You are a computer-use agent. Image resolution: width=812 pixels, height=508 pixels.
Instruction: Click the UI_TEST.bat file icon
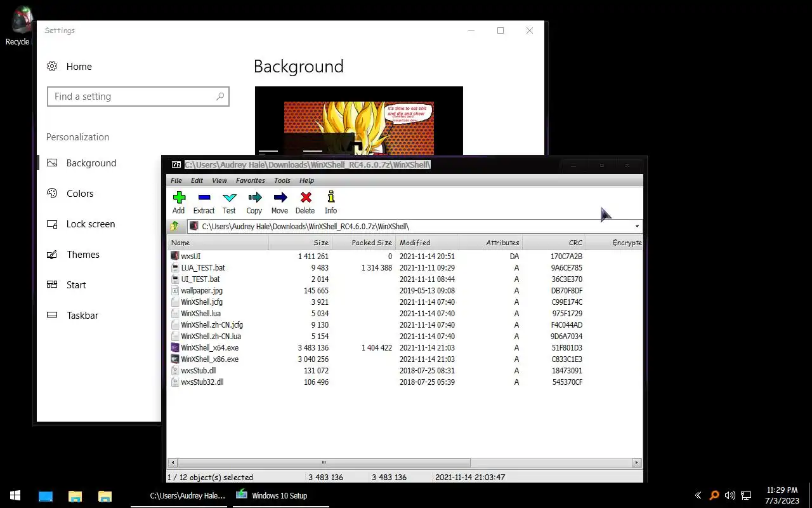point(175,279)
